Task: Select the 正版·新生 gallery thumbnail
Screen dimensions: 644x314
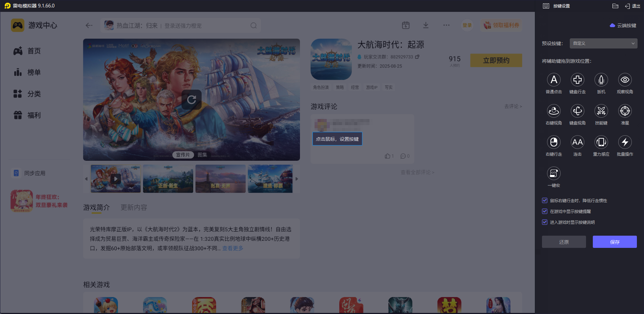Action: pyautogui.click(x=168, y=179)
